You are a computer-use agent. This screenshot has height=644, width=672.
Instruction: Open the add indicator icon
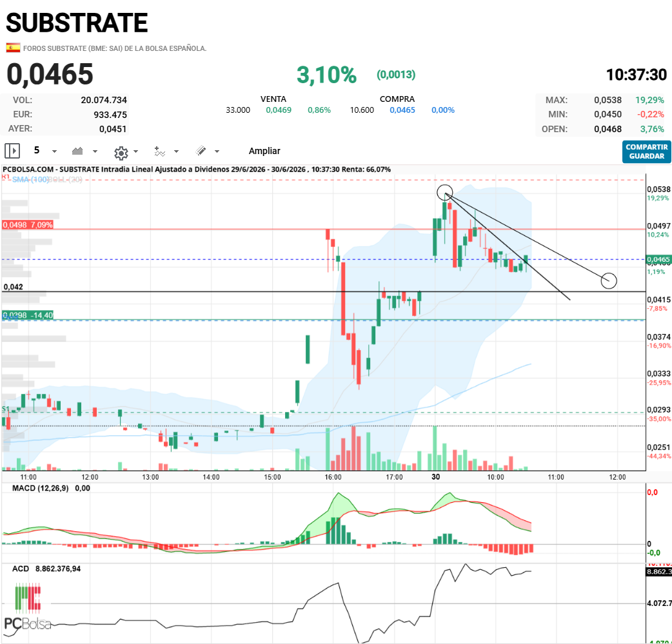pyautogui.click(x=159, y=151)
